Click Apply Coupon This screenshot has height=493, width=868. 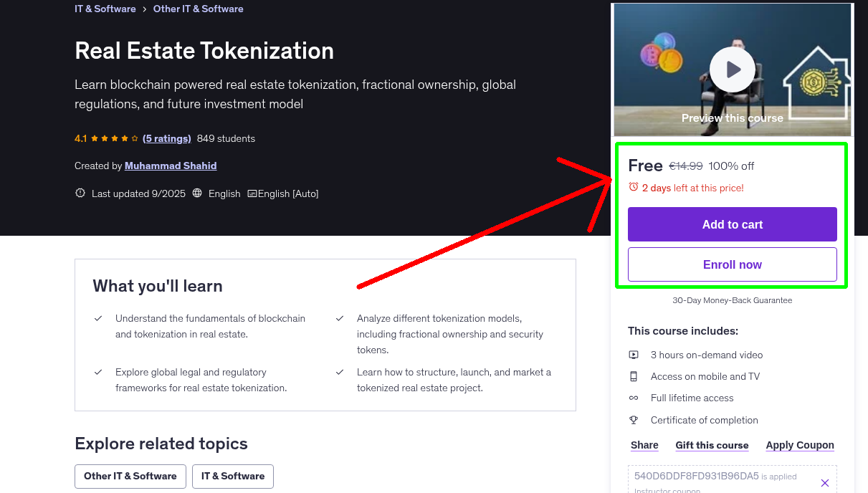799,445
